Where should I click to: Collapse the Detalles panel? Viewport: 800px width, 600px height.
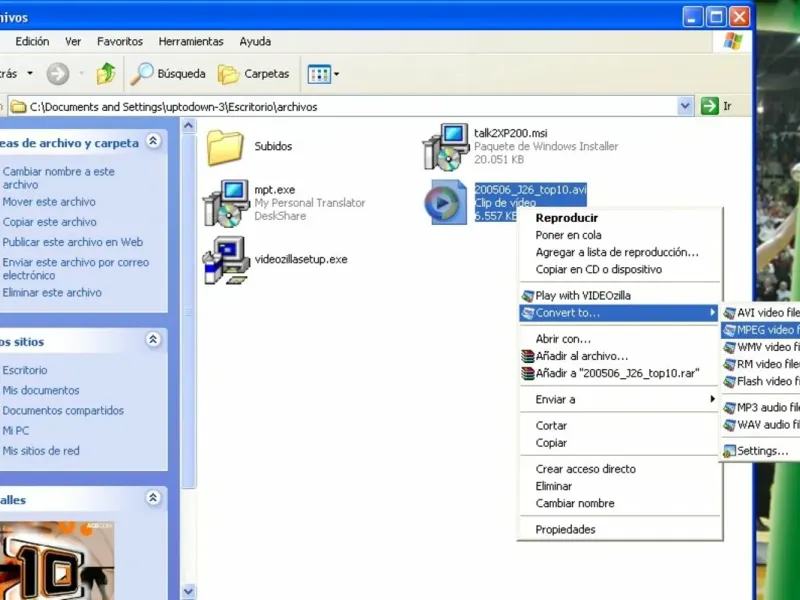point(153,498)
